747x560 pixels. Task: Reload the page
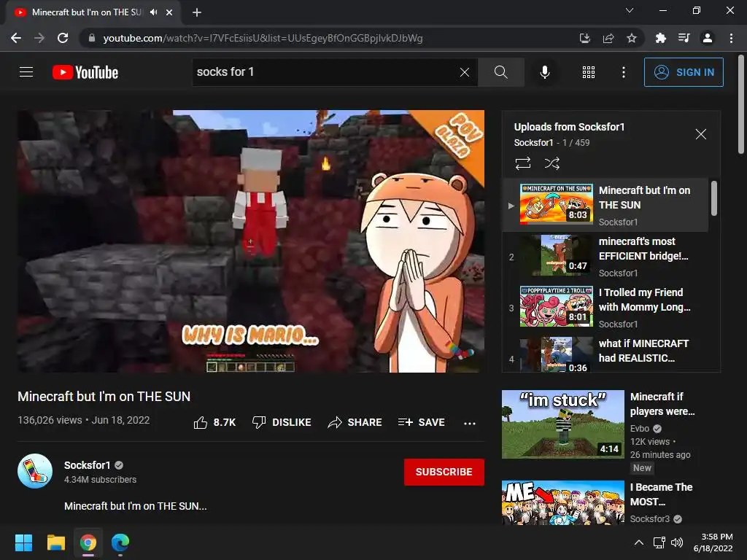pyautogui.click(x=63, y=38)
